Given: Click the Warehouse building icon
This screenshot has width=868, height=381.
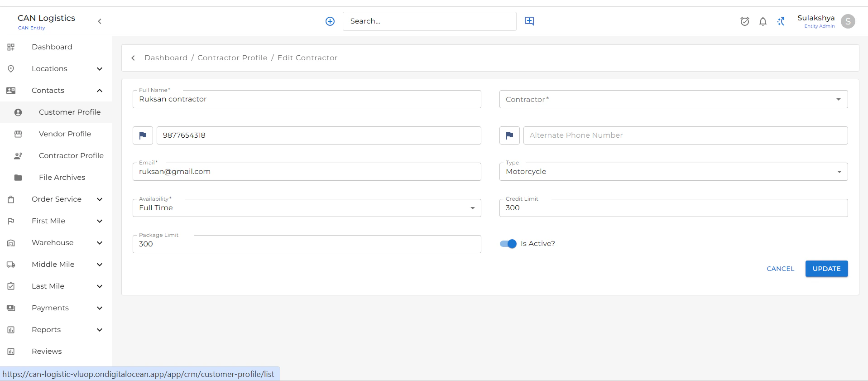Looking at the screenshot, I should 11,243.
